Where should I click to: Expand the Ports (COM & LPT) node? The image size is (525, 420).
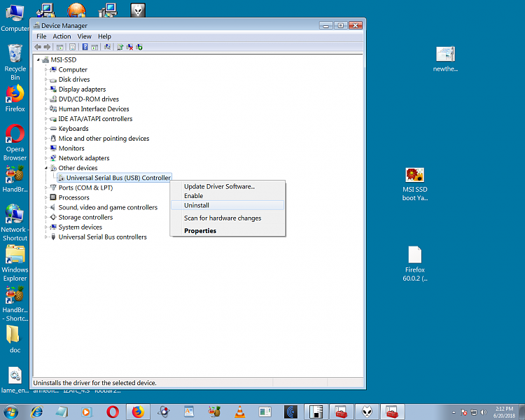(x=46, y=188)
